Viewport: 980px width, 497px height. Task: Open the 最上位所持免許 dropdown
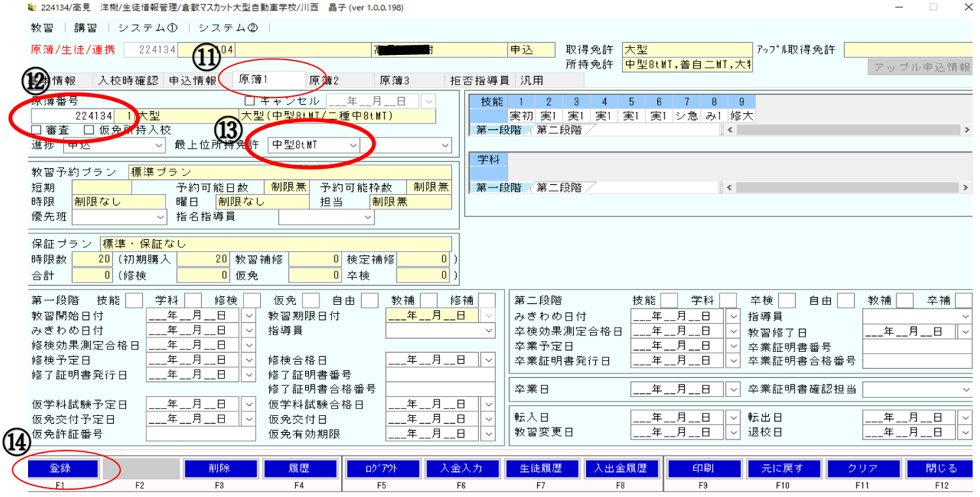tap(353, 145)
